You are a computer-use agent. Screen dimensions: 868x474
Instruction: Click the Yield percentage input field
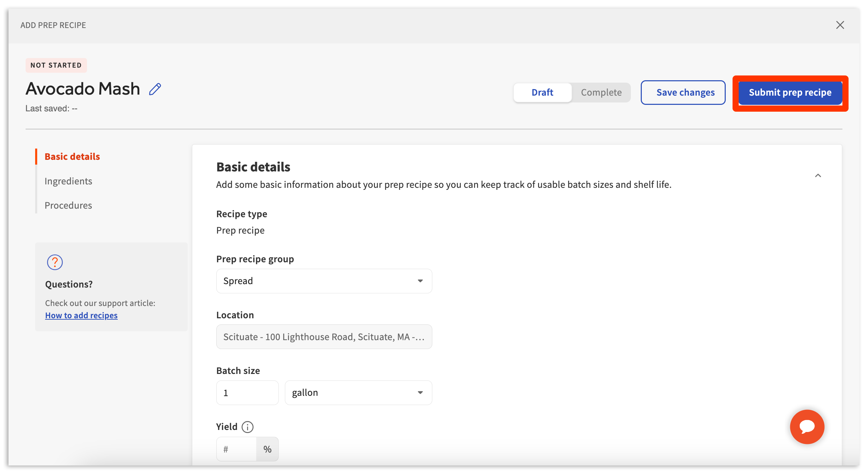pos(236,449)
